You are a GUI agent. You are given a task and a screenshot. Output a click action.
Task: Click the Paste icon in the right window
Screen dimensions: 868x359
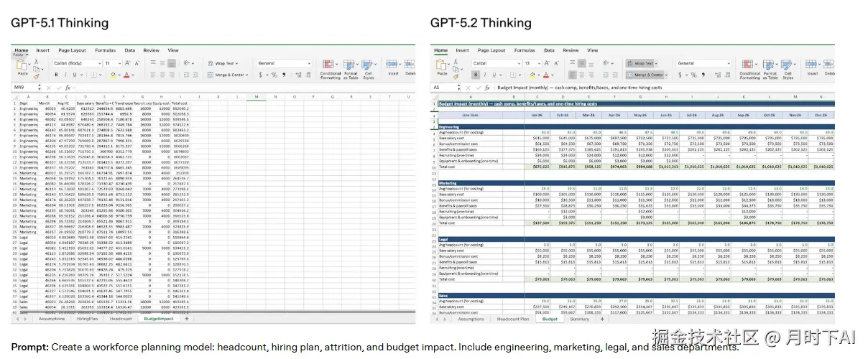point(441,65)
